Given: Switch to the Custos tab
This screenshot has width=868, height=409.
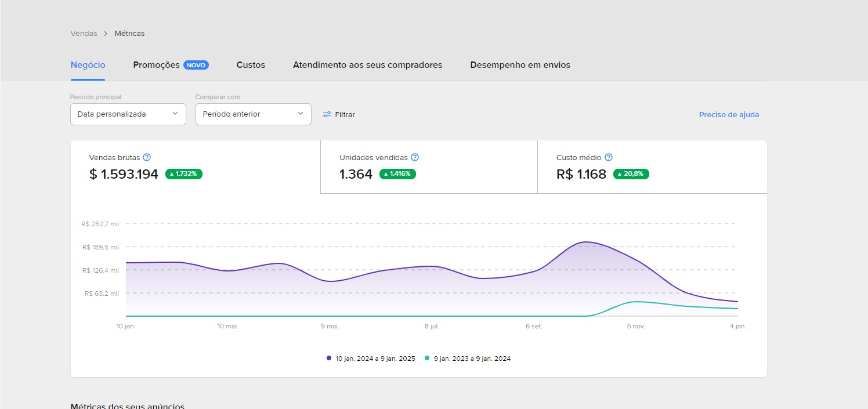Looking at the screenshot, I should 251,65.
